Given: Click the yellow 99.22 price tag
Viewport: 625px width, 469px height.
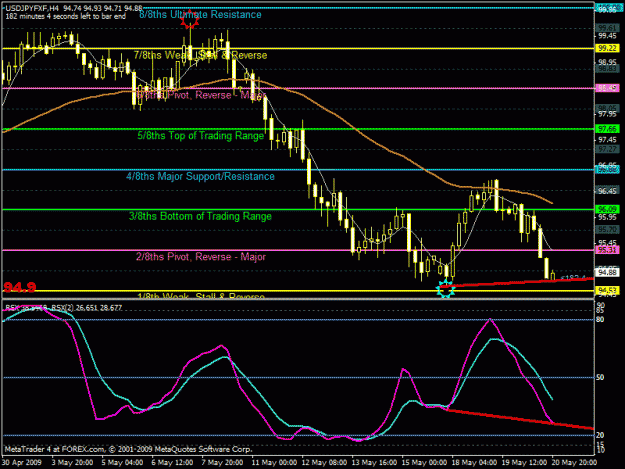Looking at the screenshot, I should [x=607, y=48].
